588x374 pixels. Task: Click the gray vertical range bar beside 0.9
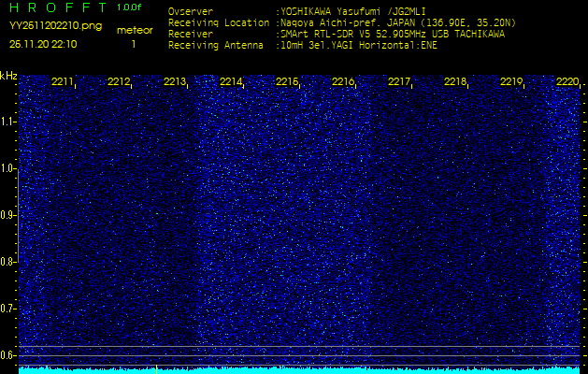pos(18,216)
